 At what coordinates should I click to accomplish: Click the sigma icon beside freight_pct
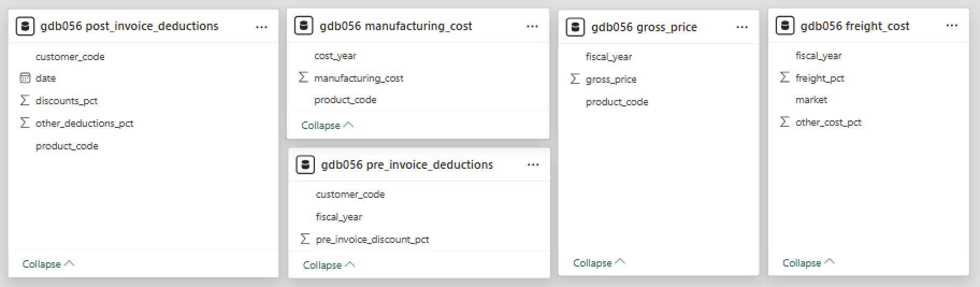[x=784, y=78]
